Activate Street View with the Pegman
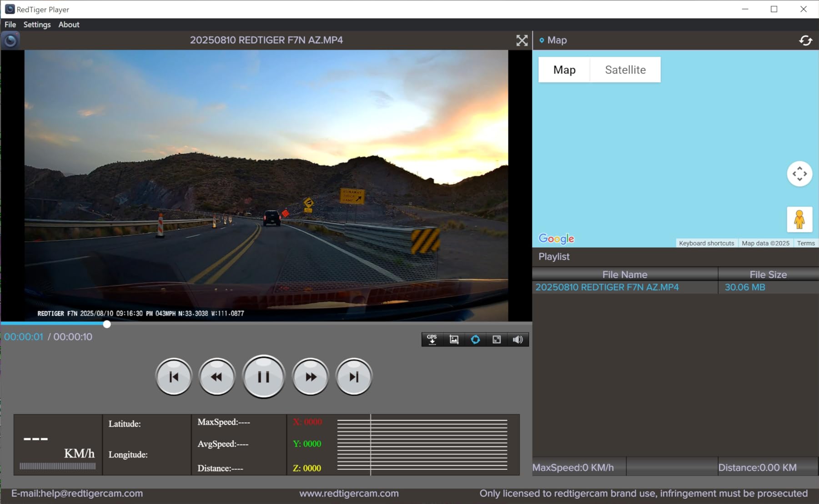819x504 pixels. click(799, 219)
